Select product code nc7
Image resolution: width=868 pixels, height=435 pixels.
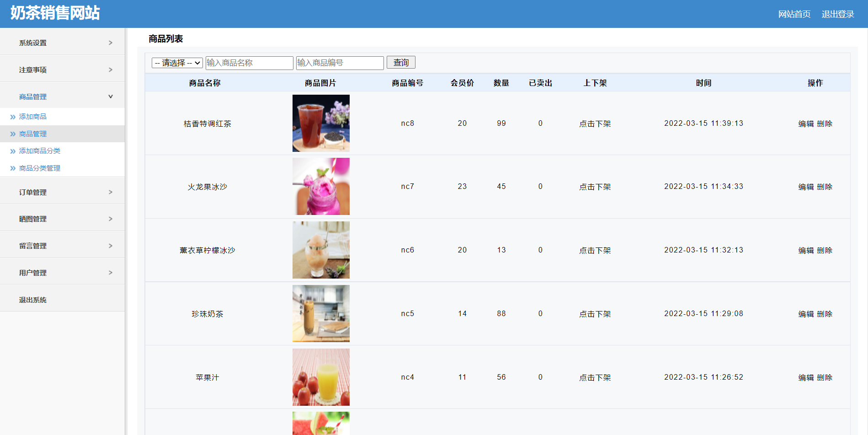408,186
